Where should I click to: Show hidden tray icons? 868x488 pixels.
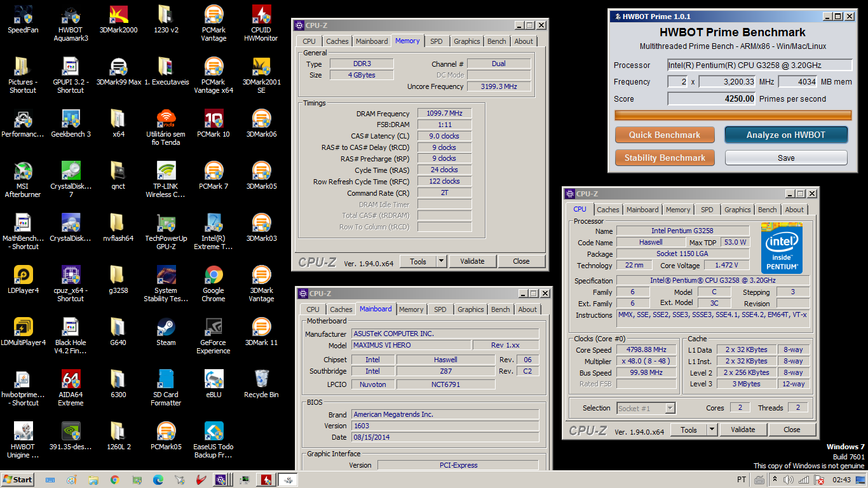tap(775, 480)
